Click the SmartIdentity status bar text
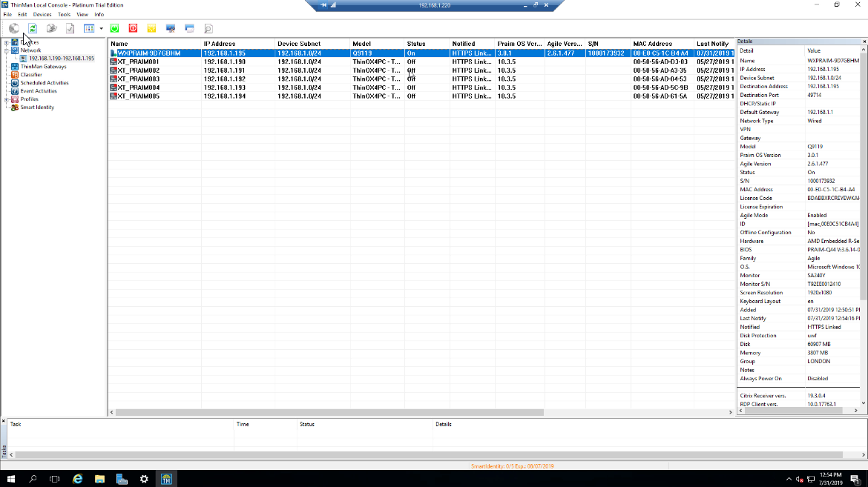This screenshot has width=868, height=487. point(512,466)
